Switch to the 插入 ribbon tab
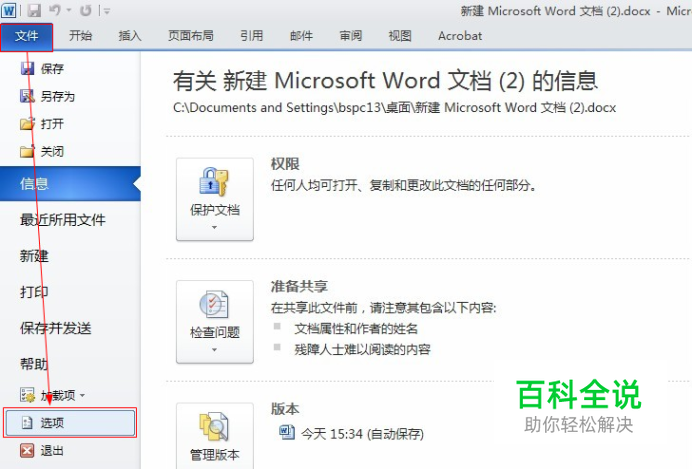This screenshot has width=692, height=469. (130, 36)
